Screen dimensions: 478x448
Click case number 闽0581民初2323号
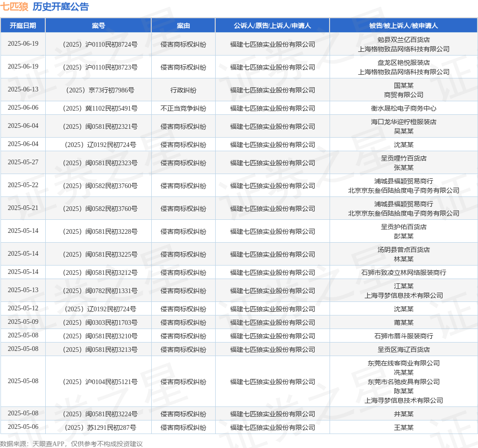click(100, 163)
